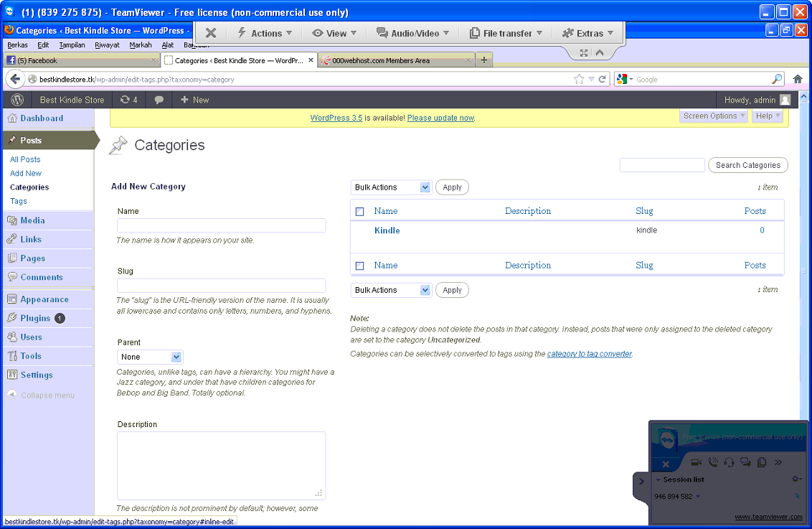
Task: Tick select-all checkbox in table header
Action: (x=360, y=212)
